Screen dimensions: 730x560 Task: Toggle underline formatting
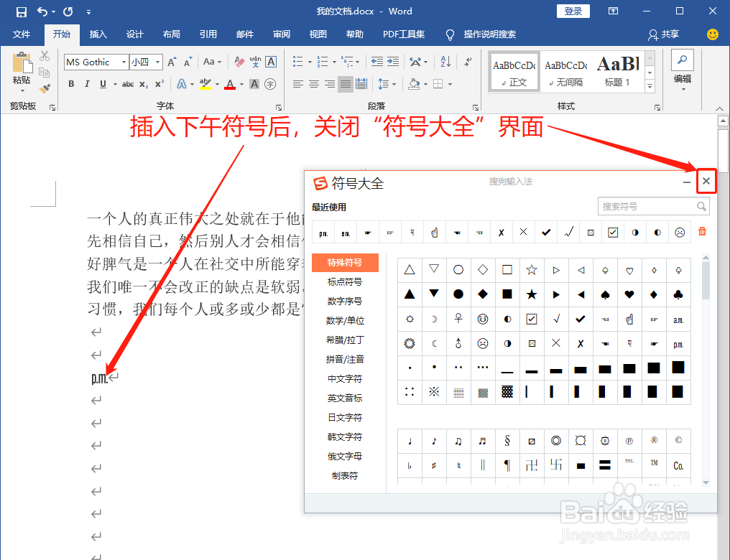pyautogui.click(x=103, y=83)
